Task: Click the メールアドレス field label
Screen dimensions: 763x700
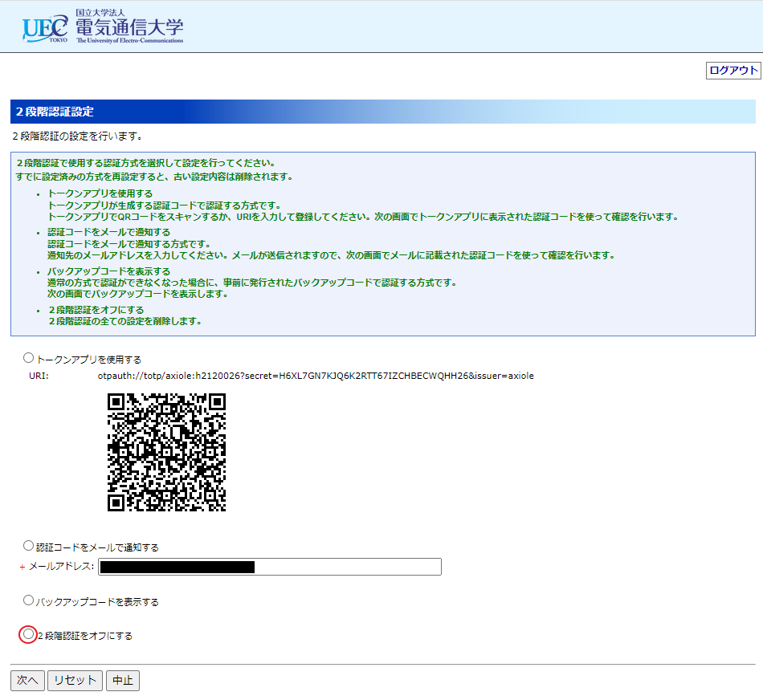Action: click(61, 567)
